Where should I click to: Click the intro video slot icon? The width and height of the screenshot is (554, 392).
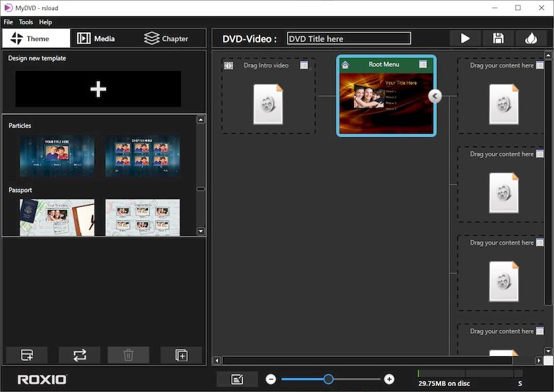click(x=228, y=65)
